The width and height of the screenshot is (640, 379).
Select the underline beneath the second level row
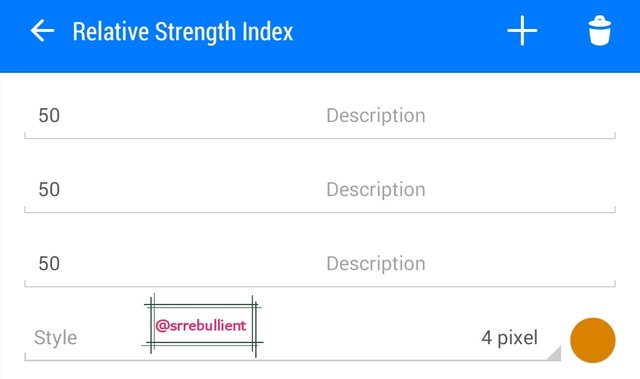(320, 212)
